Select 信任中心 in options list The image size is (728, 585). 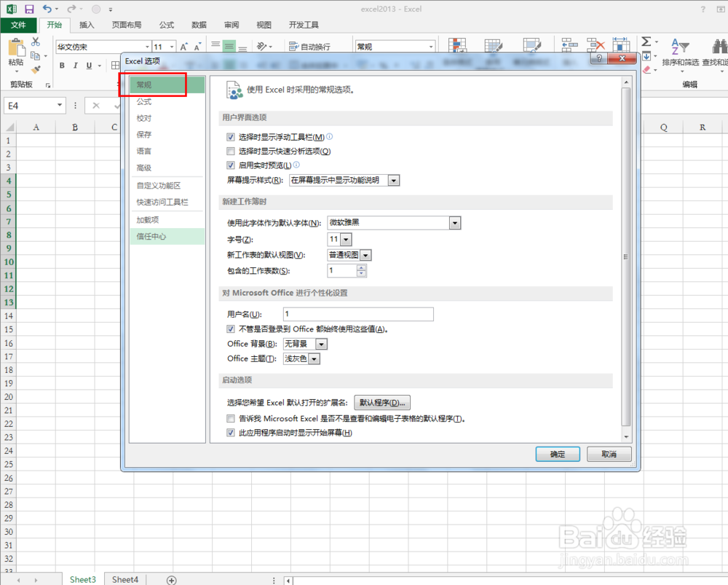tap(167, 237)
